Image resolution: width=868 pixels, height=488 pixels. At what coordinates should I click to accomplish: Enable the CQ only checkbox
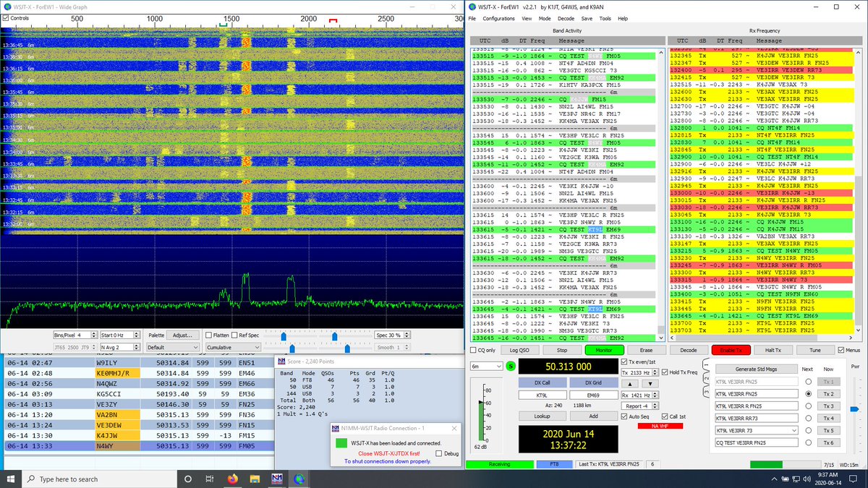[x=473, y=350]
